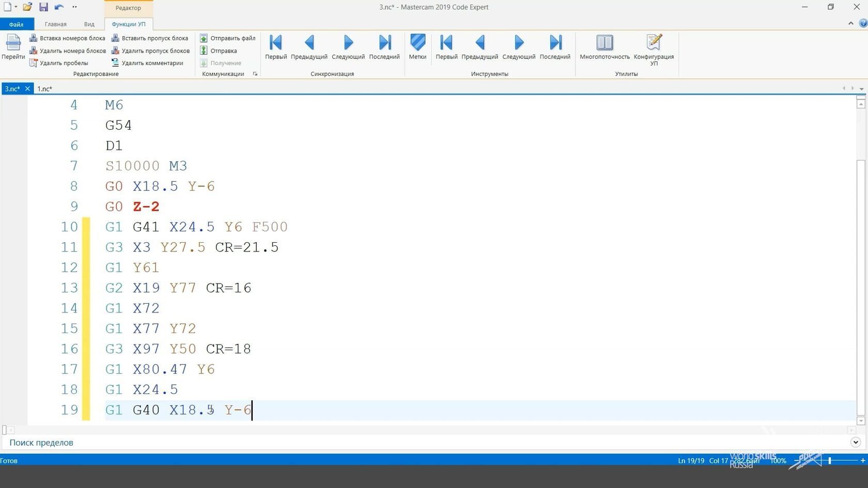Remove comments with Удалить комментарии
The image size is (868, 488).
pyautogui.click(x=147, y=63)
